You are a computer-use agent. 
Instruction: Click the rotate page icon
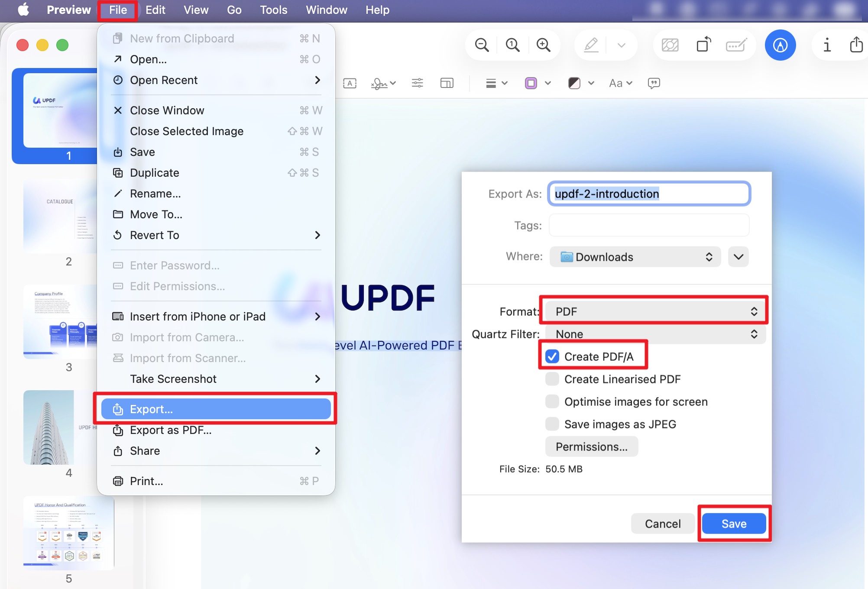coord(704,45)
